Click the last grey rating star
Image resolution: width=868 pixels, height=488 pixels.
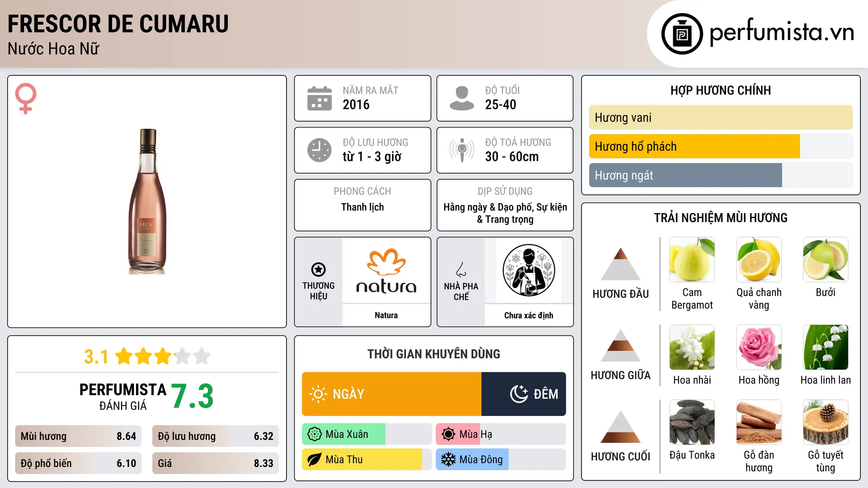coord(202,356)
